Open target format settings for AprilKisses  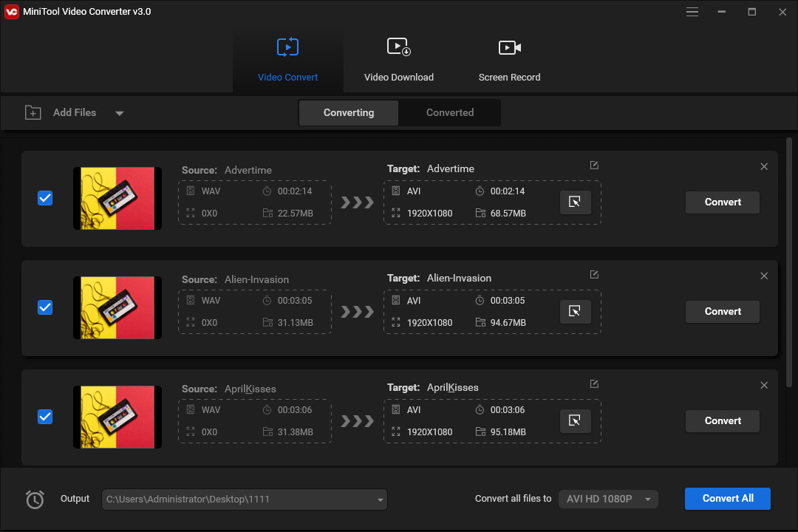click(575, 421)
